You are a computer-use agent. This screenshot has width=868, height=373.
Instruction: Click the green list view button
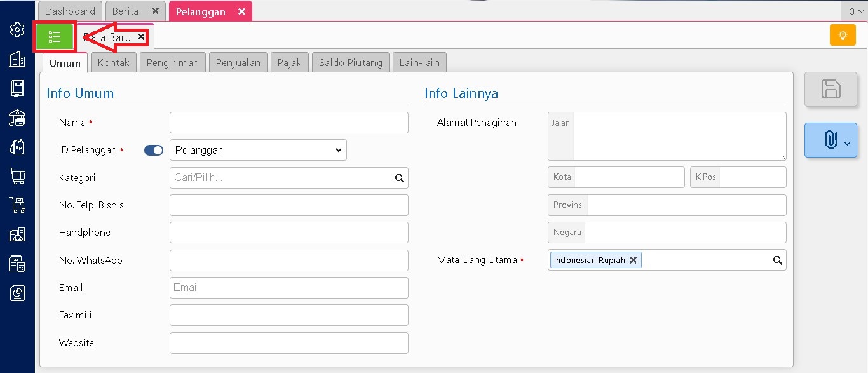coord(55,37)
